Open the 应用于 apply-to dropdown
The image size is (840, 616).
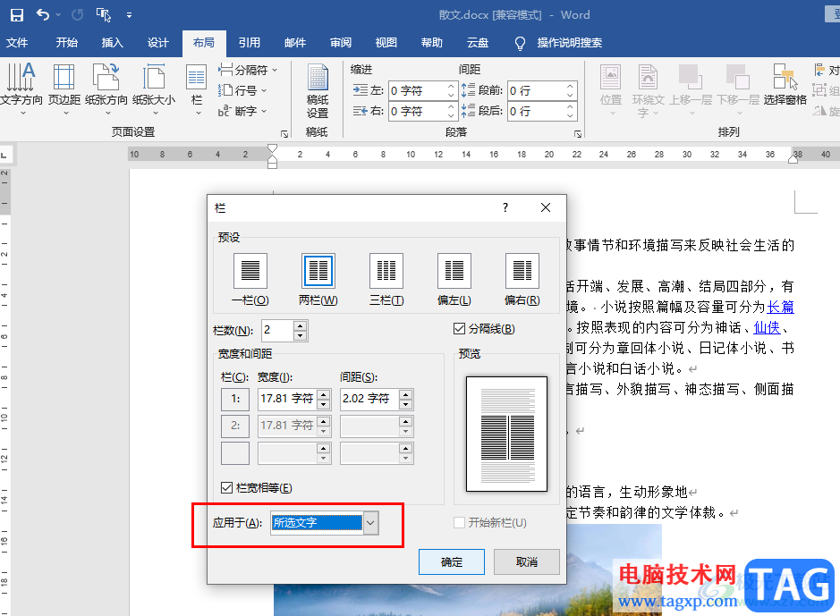pos(370,523)
